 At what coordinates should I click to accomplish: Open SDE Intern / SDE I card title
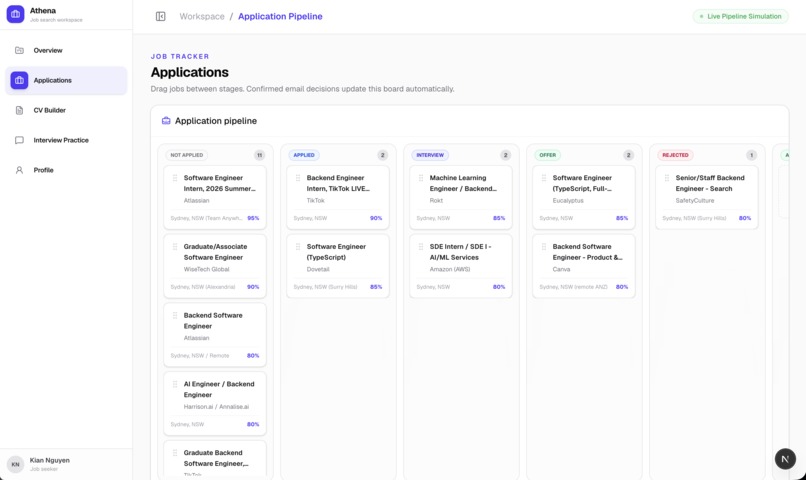point(461,252)
